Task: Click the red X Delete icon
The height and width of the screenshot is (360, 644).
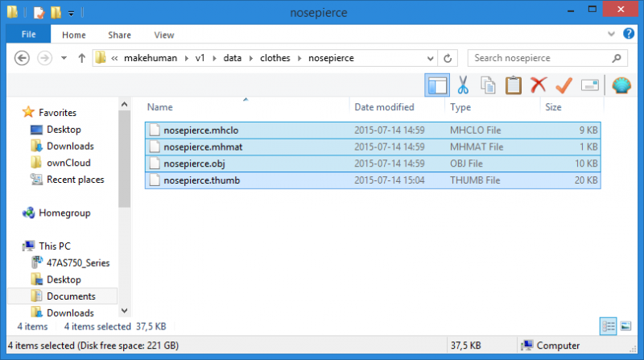Action: [539, 85]
